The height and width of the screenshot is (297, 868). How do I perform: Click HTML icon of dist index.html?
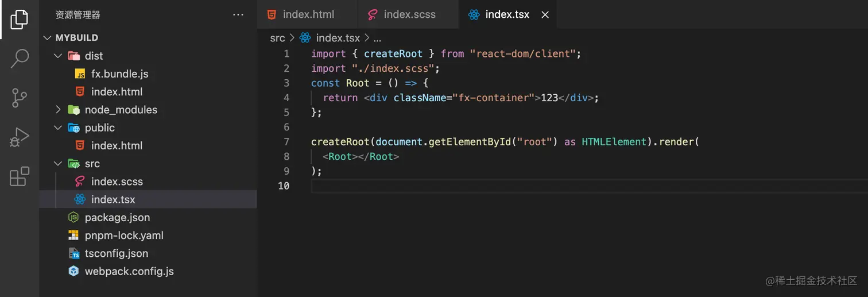click(x=80, y=92)
